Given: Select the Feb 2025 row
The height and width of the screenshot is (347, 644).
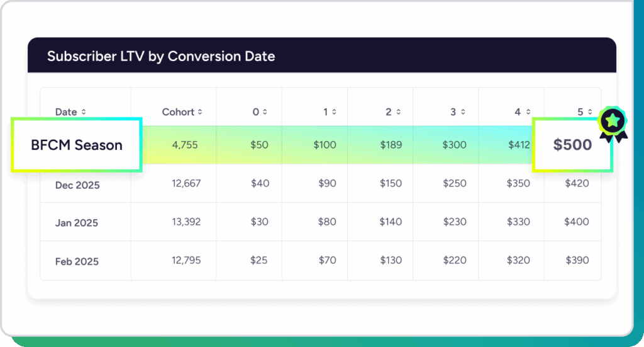Looking at the screenshot, I should pyautogui.click(x=77, y=261).
